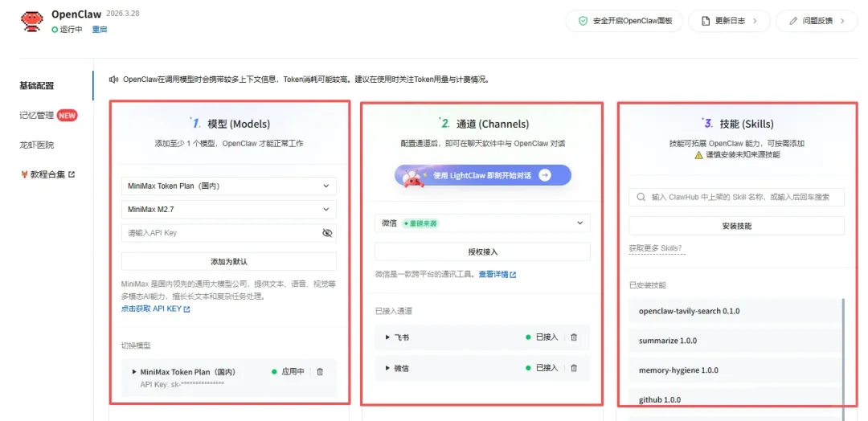Click the search magnifier icon in the Skill field
This screenshot has width=868, height=421.
[641, 197]
